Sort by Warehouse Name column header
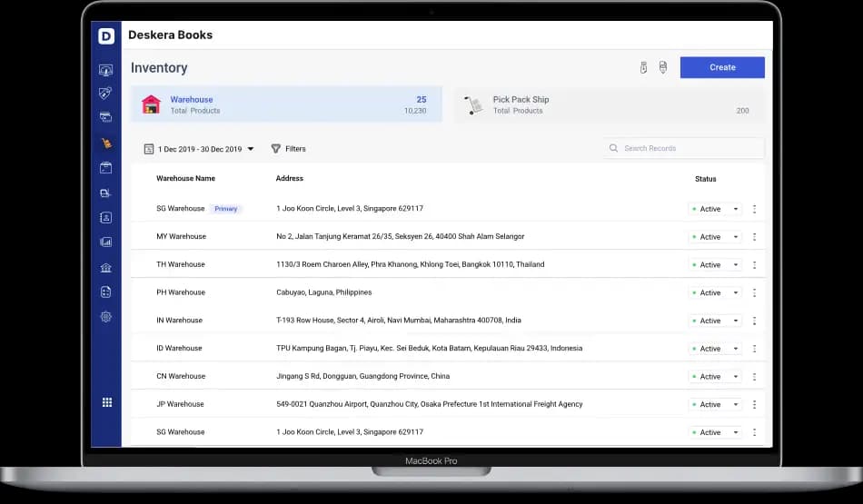This screenshot has height=504, width=863. pyautogui.click(x=185, y=178)
